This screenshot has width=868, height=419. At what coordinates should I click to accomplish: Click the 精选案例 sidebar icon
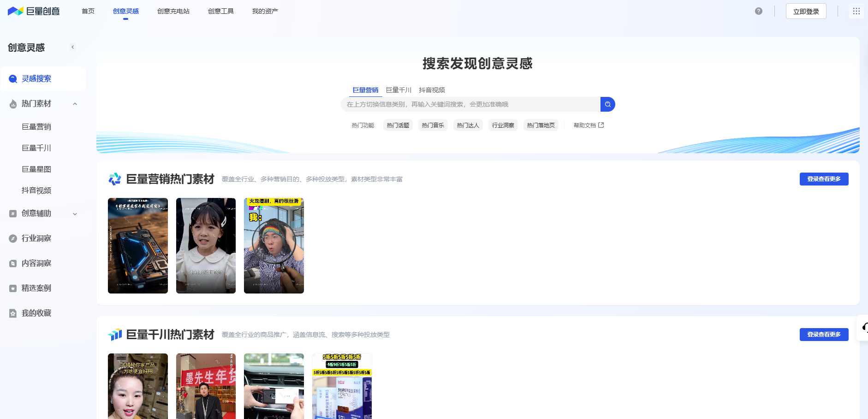pyautogui.click(x=13, y=288)
